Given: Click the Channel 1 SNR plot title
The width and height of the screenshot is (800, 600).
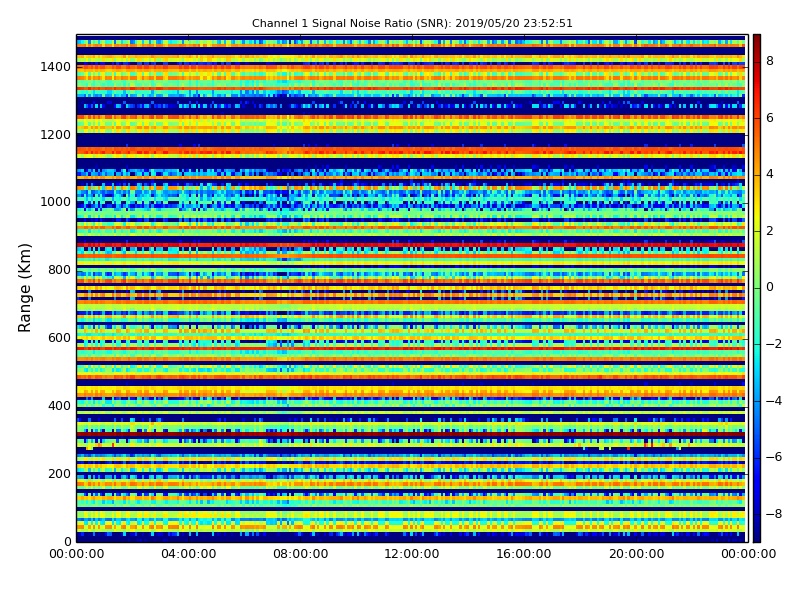Looking at the screenshot, I should click(412, 23).
